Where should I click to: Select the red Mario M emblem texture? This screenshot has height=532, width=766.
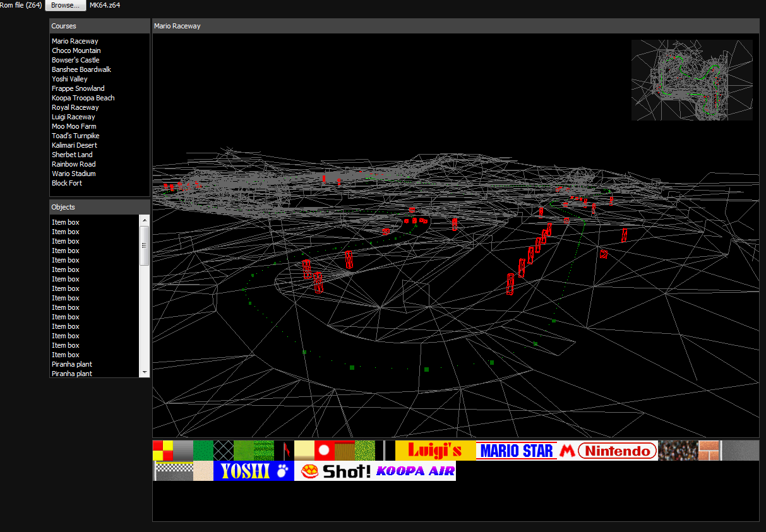567,451
